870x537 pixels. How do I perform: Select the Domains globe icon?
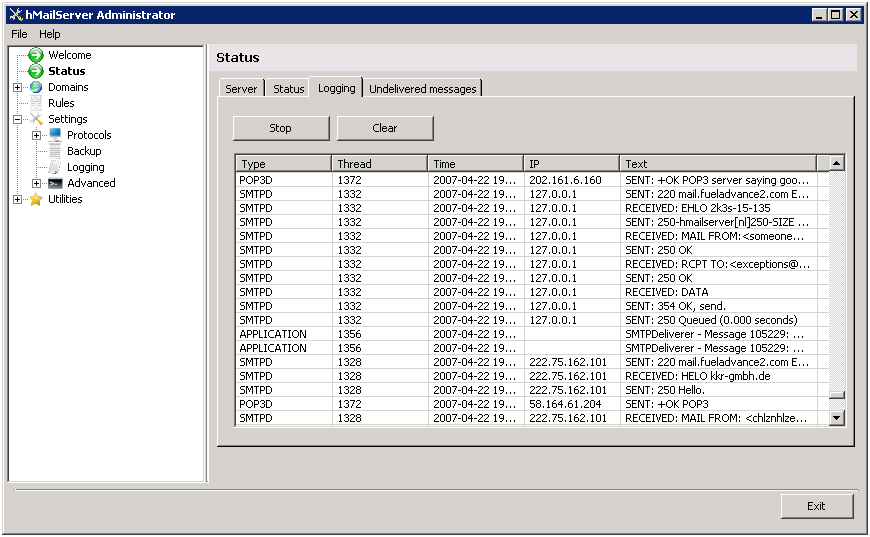coord(36,87)
